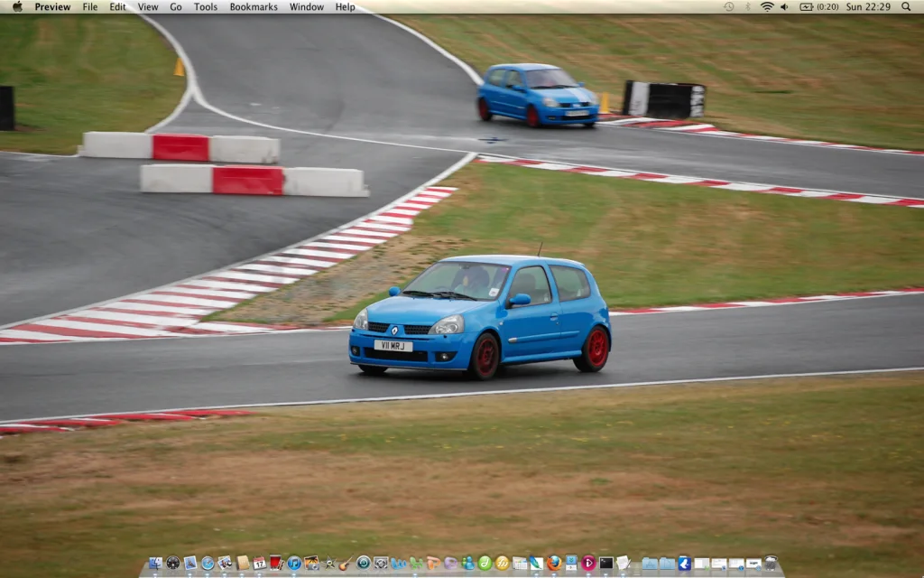924x578 pixels.
Task: Open the purple Microsoft Office icon in Dock
Action: pos(451,564)
